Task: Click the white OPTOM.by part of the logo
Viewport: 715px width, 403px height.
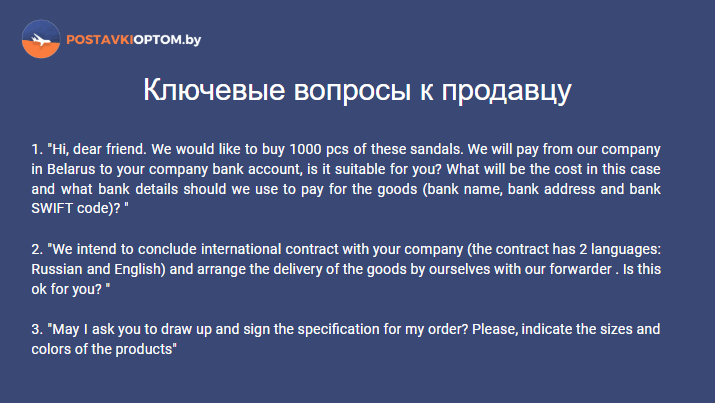Action: [x=167, y=40]
